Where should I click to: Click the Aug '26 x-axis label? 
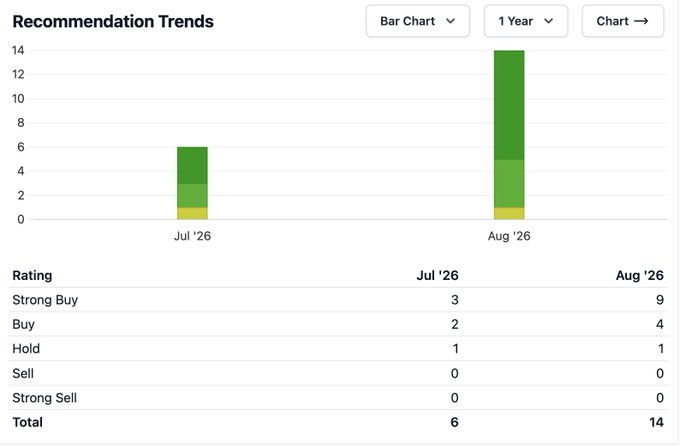[x=509, y=236]
